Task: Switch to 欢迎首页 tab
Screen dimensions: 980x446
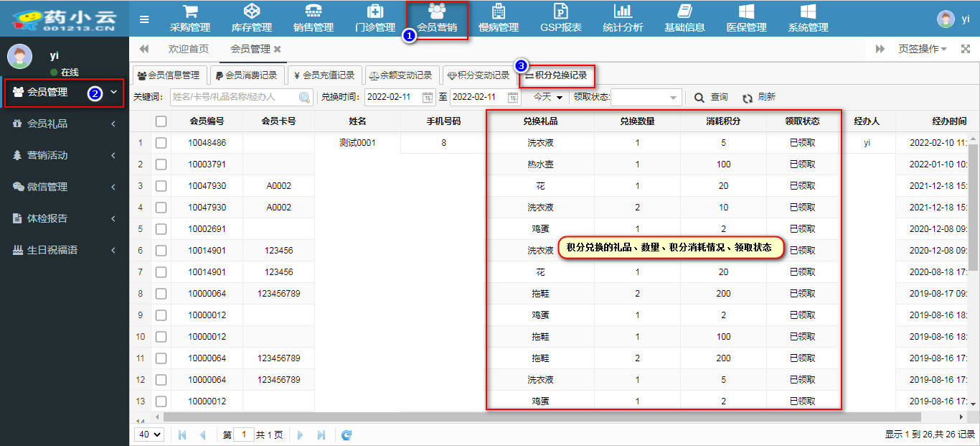Action: [x=189, y=49]
